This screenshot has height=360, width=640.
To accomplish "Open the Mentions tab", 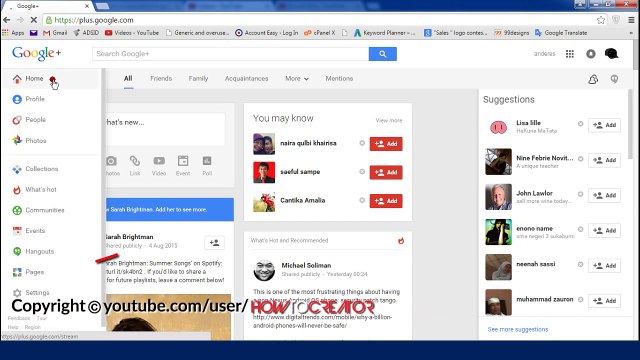I will tap(339, 78).
